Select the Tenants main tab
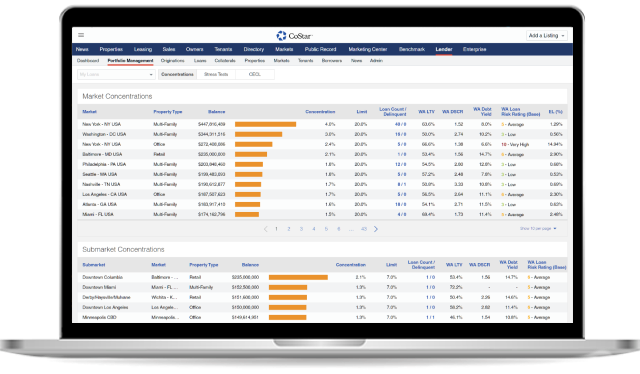 223,49
